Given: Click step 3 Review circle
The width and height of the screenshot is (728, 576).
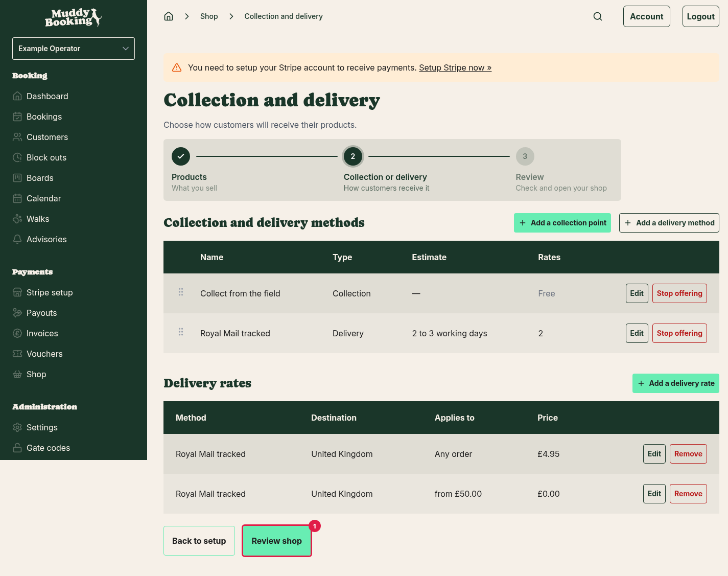Looking at the screenshot, I should pyautogui.click(x=525, y=156).
